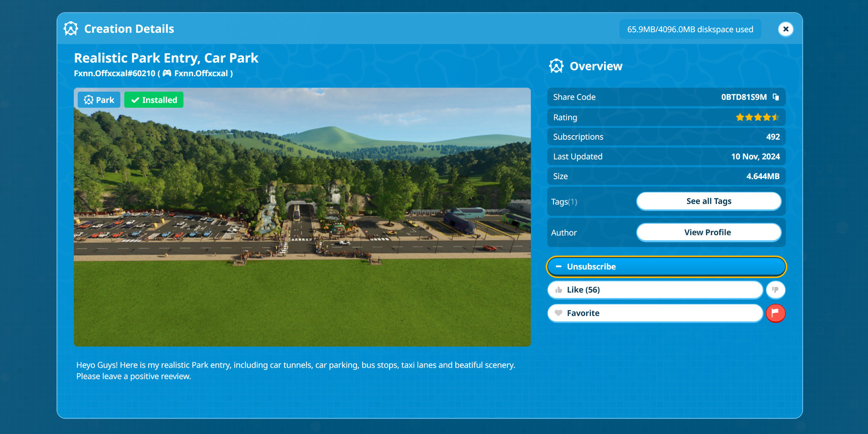Screen dimensions: 868x434
Task: Click the Planet Coaster logo beside Creation Details
Action: pyautogui.click(x=71, y=29)
